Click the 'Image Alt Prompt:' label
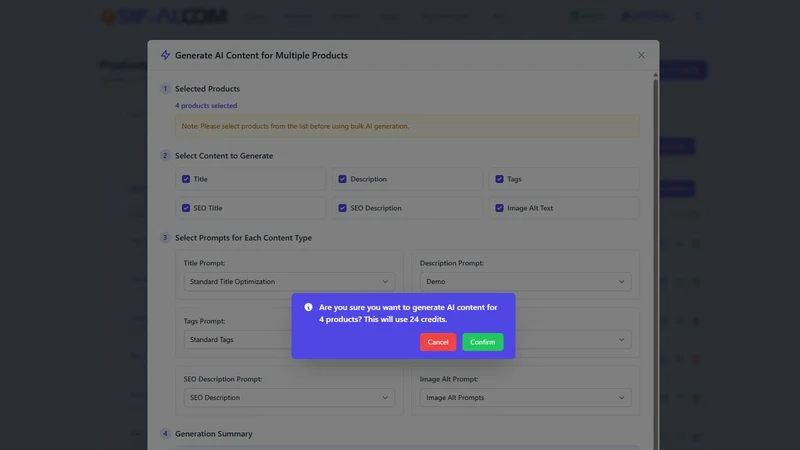Viewport: 800px width, 450px height. coord(449,379)
